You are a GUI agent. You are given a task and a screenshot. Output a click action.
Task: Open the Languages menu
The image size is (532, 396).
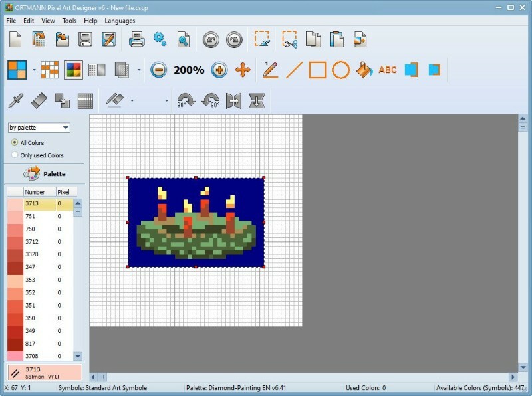click(x=120, y=21)
